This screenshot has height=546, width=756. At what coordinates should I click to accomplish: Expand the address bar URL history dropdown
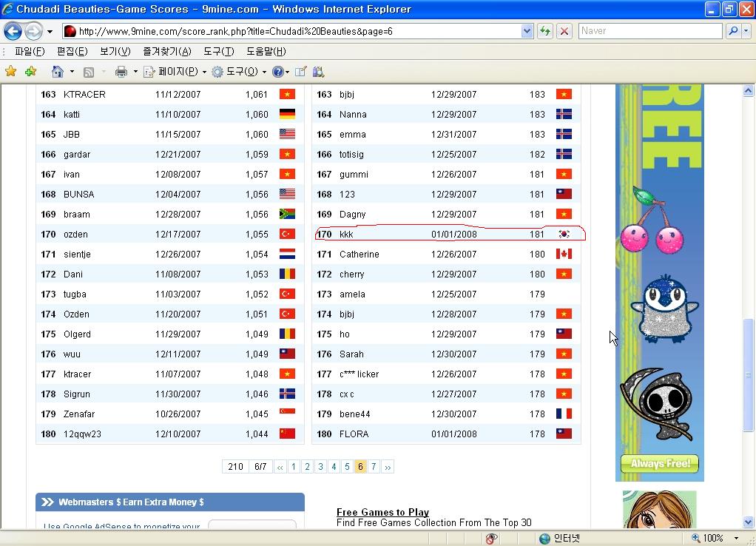[x=527, y=31]
